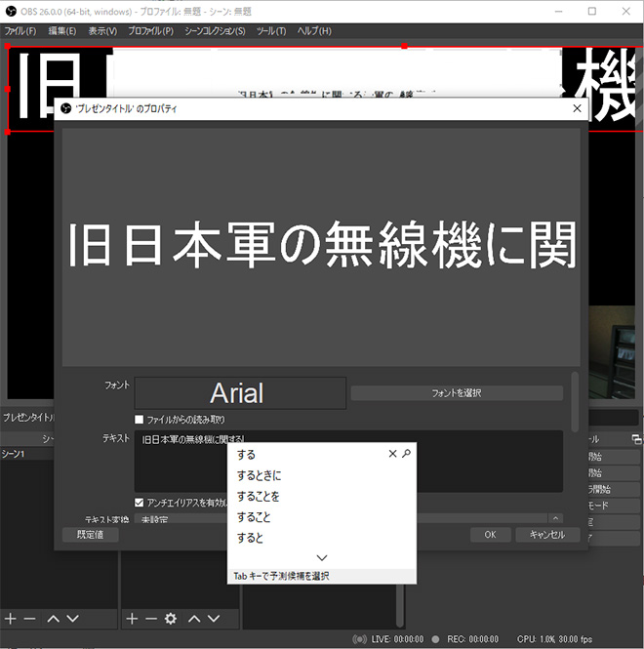Image resolution: width=644 pixels, height=649 pixels.
Task: Click the top-center red resize handle
Action: pos(404,46)
